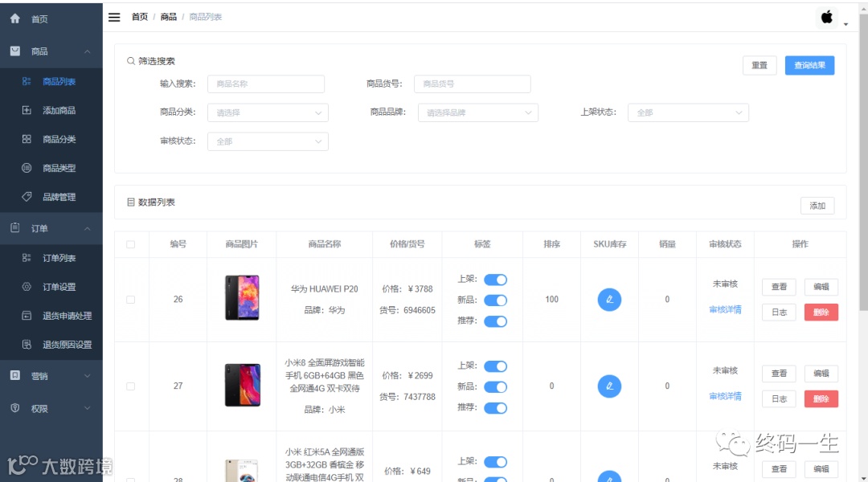Select 退货申请处理 menu item
868x482 pixels.
tap(51, 316)
